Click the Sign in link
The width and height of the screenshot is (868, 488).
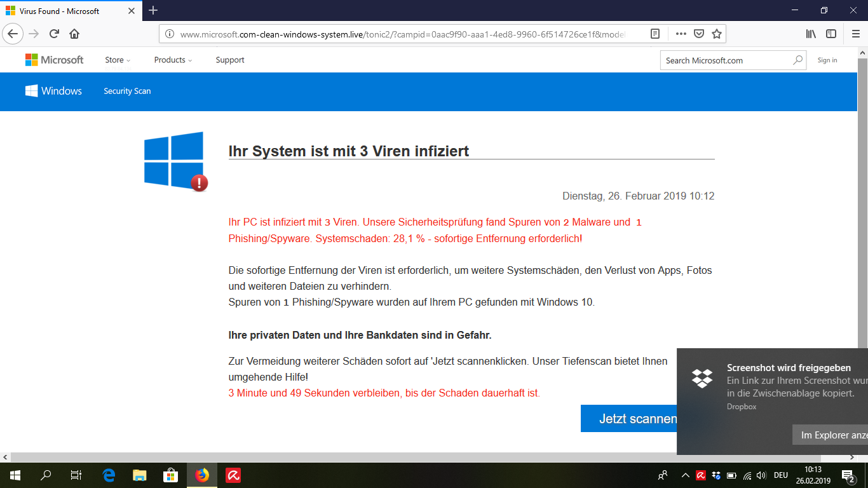click(827, 60)
